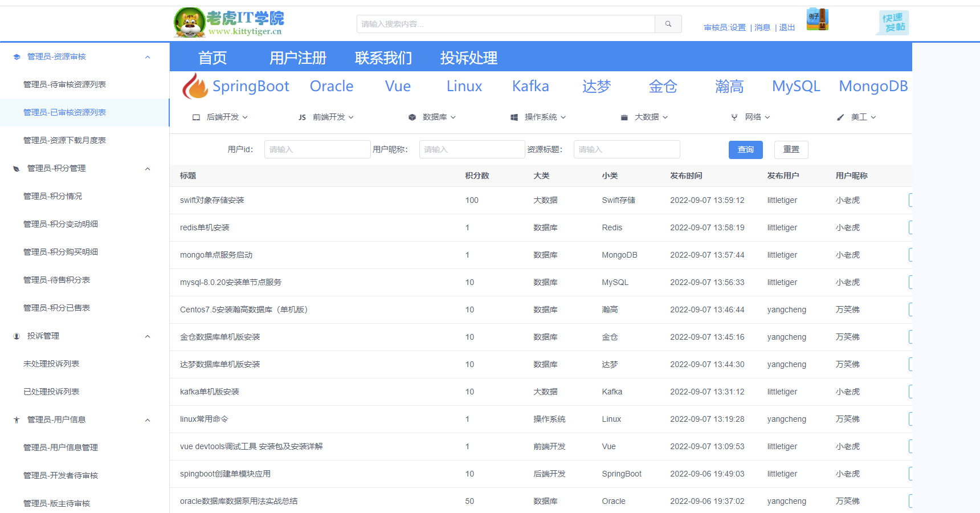Select 管理员-已审核资源列表 in sidebar
Image resolution: width=980 pixels, height=513 pixels.
point(84,112)
